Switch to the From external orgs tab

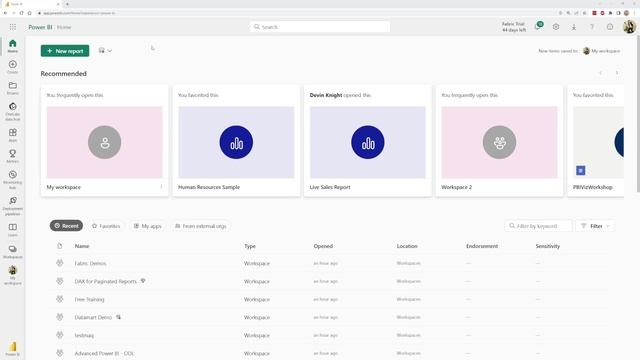[x=201, y=226]
